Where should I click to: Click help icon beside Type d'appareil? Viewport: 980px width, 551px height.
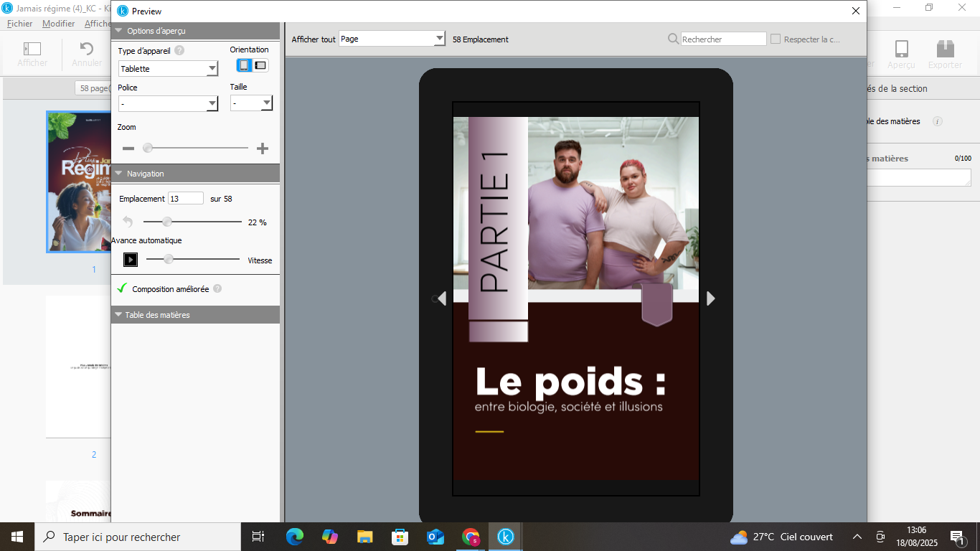point(179,51)
